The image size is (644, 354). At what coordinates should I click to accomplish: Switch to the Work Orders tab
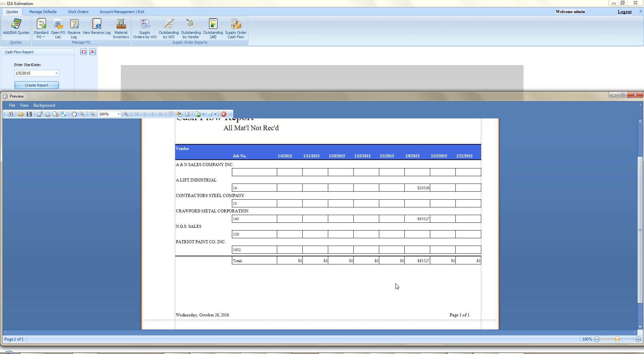pos(78,12)
